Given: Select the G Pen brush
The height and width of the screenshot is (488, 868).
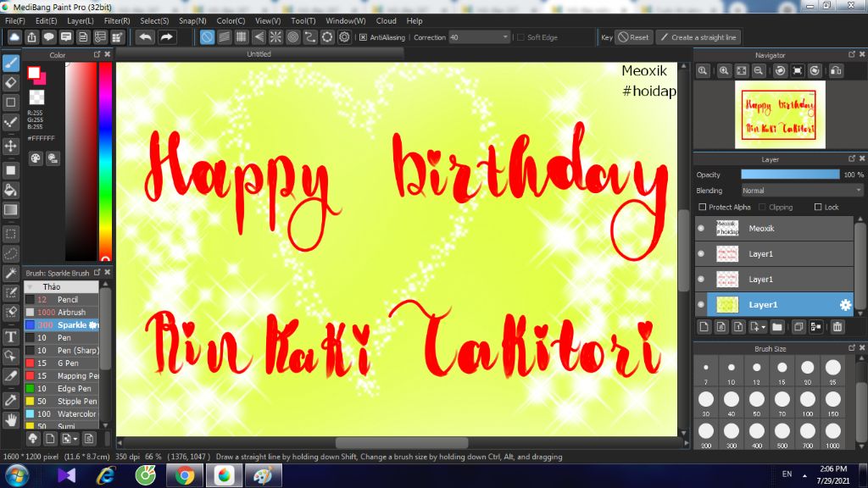Looking at the screenshot, I should [x=61, y=363].
